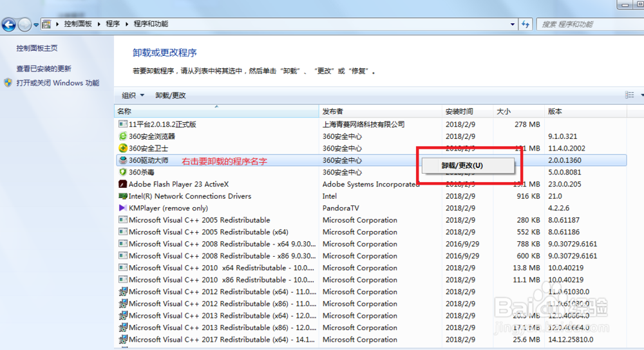Click icon of Visual C++ 2013 (x86)
Image resolution: width=644 pixels, height=350 pixels.
pos(122,327)
